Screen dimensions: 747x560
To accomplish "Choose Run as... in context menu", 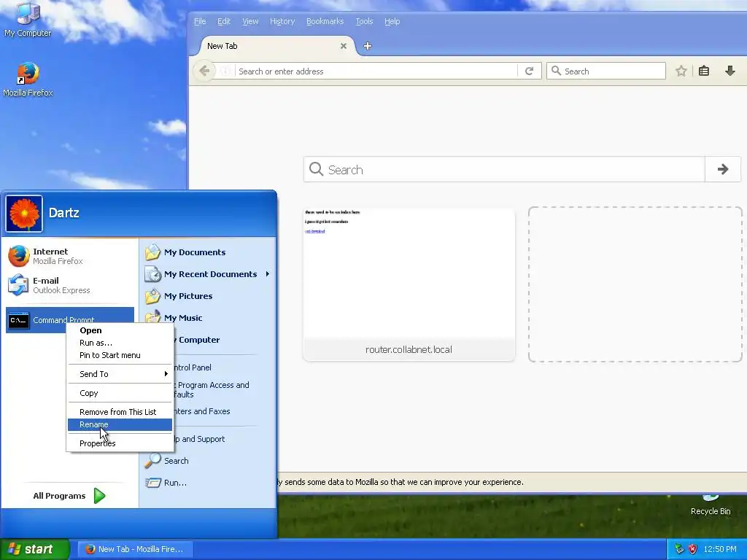I will coord(120,343).
